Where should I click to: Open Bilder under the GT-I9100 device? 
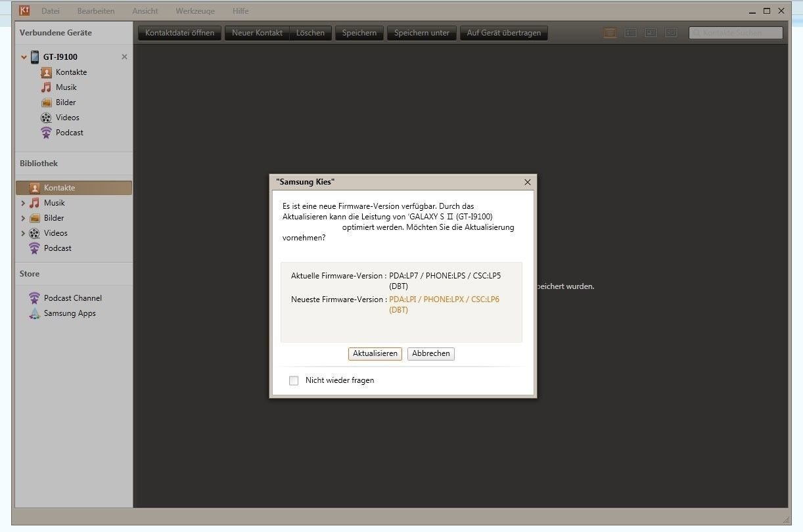[x=66, y=102]
